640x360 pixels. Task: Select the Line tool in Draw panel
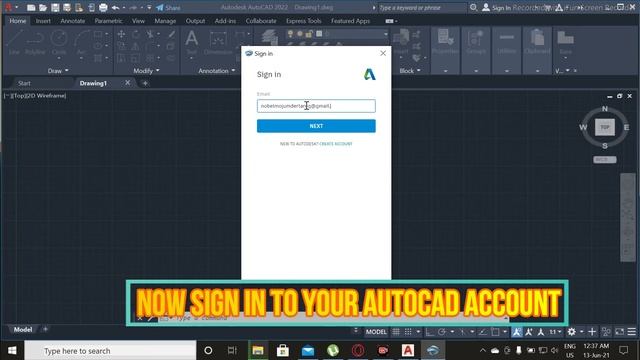(14, 42)
